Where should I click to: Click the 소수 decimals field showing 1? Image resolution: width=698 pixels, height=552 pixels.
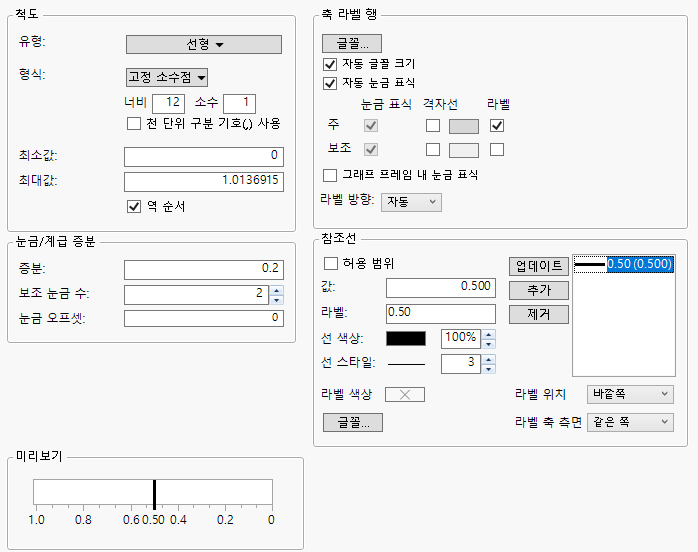coord(239,103)
